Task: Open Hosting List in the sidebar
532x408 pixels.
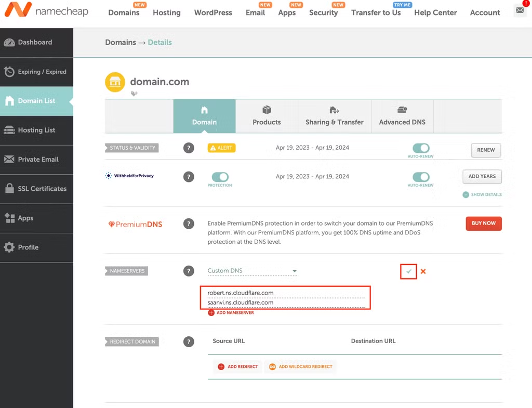Action: tap(36, 130)
